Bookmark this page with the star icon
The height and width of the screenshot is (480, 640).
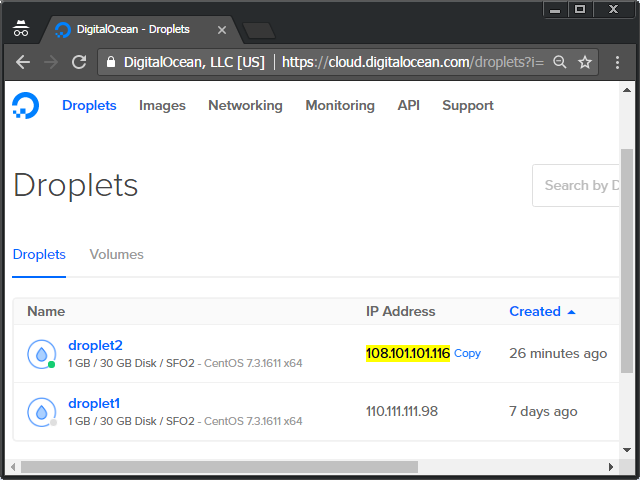pyautogui.click(x=585, y=62)
